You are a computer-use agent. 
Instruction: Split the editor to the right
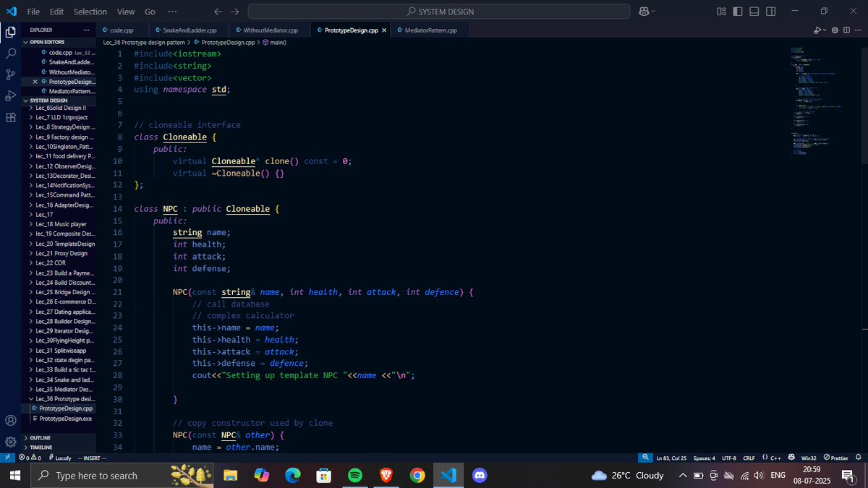[x=845, y=30]
